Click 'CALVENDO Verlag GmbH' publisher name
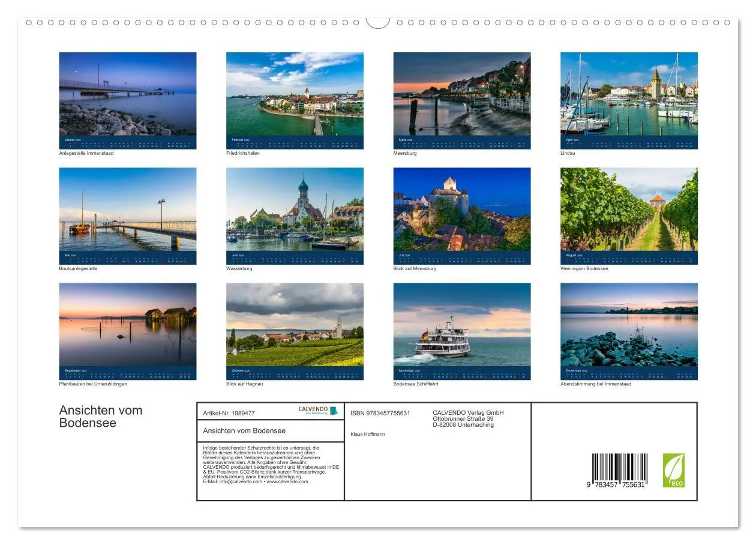This screenshot has width=756, height=545. (468, 412)
